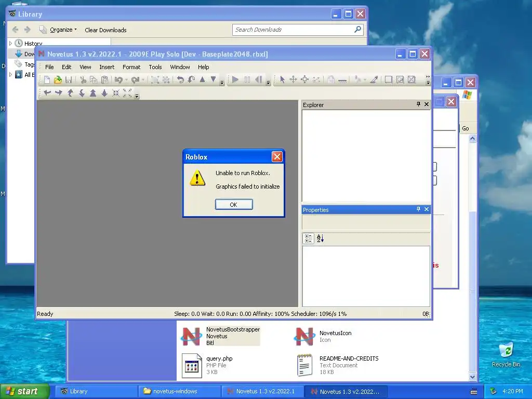
Task: Click the camera zoom in converging arrows icon
Action: pos(116,93)
